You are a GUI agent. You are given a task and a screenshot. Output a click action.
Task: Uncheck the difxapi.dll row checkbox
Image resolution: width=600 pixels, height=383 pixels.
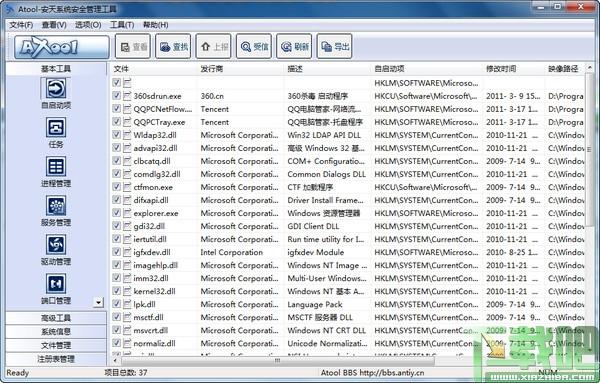coord(116,200)
